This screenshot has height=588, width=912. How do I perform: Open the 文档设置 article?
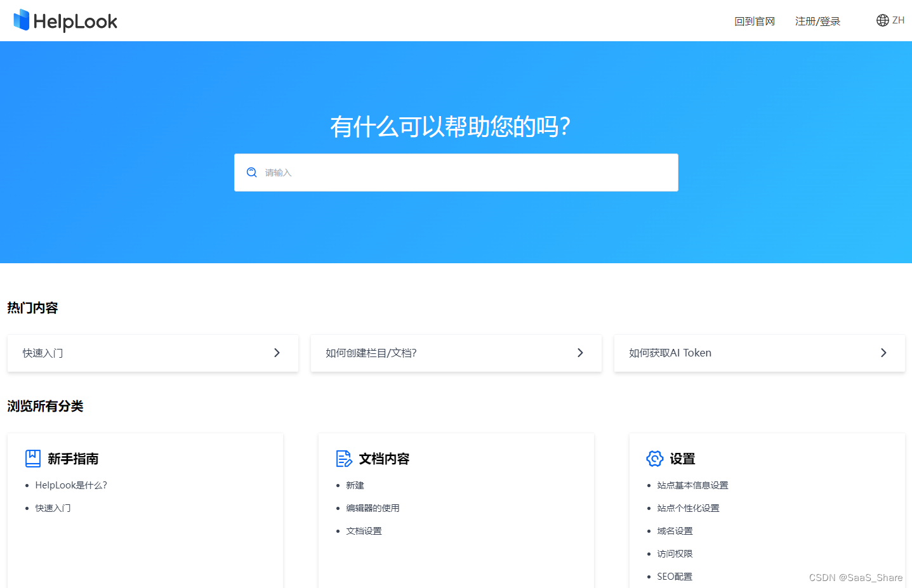click(x=364, y=531)
